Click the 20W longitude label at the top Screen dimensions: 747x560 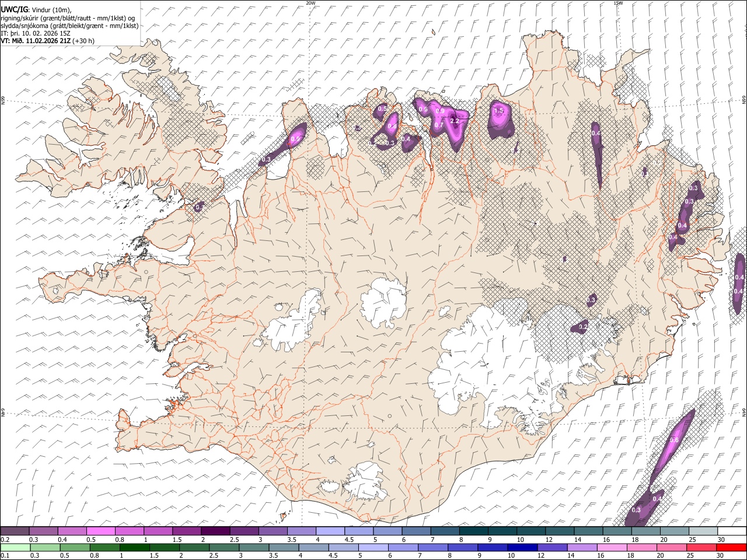point(310,3)
